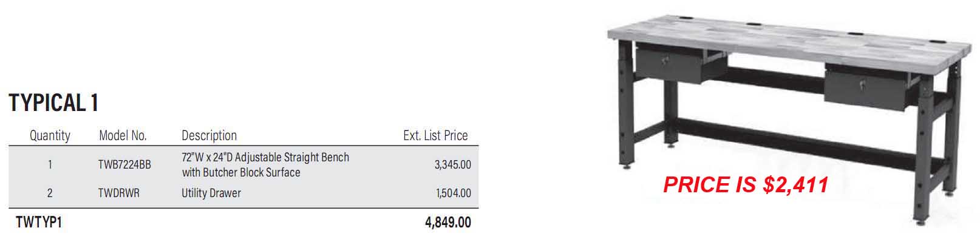Select model number TWB7224BB

[124, 164]
